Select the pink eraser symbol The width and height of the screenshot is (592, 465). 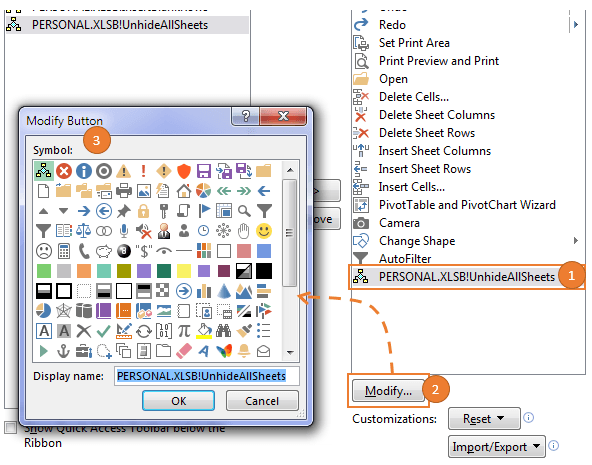184,351
